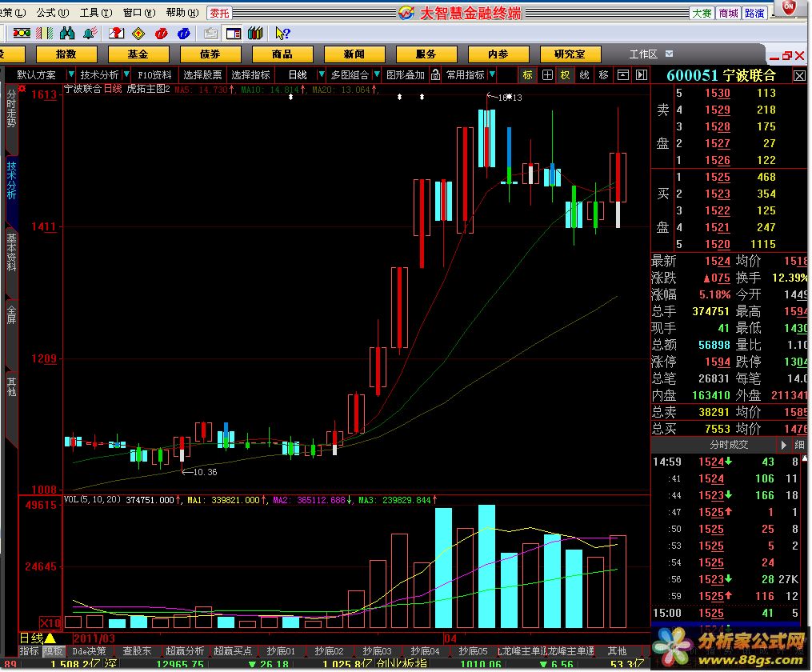
Task: Click the arrow button beside 分时成交
Action: [x=783, y=446]
